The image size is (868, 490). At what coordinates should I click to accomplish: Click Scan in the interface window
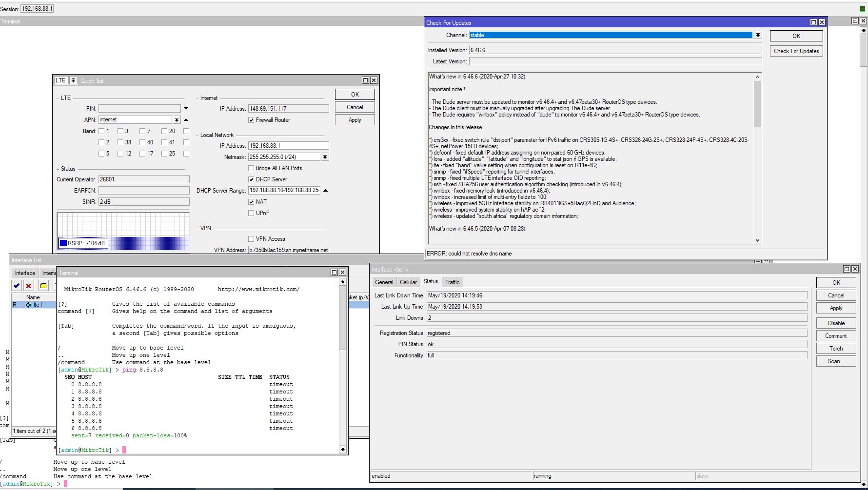[x=835, y=361]
